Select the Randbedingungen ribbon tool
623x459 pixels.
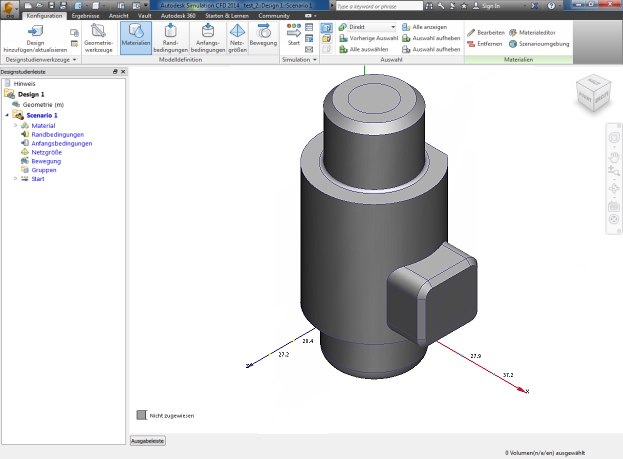170,38
